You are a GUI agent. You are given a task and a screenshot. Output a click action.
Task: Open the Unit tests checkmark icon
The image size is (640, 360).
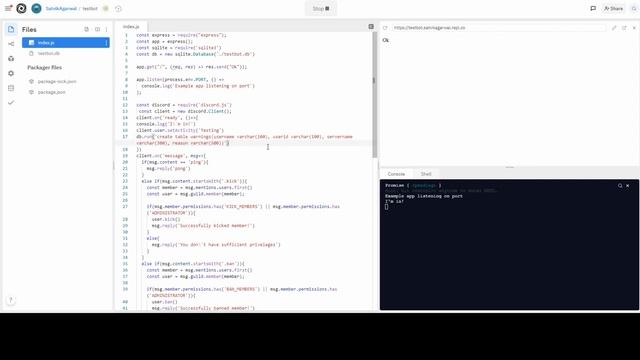point(11,102)
